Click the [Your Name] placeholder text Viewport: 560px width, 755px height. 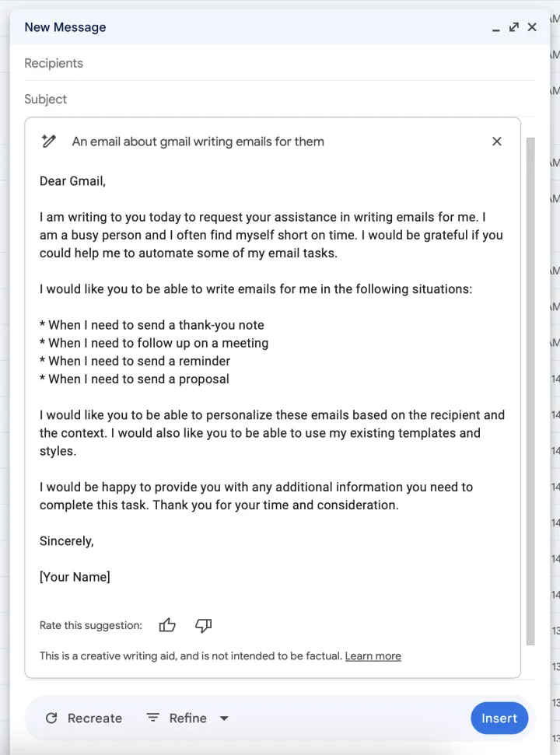(x=75, y=577)
